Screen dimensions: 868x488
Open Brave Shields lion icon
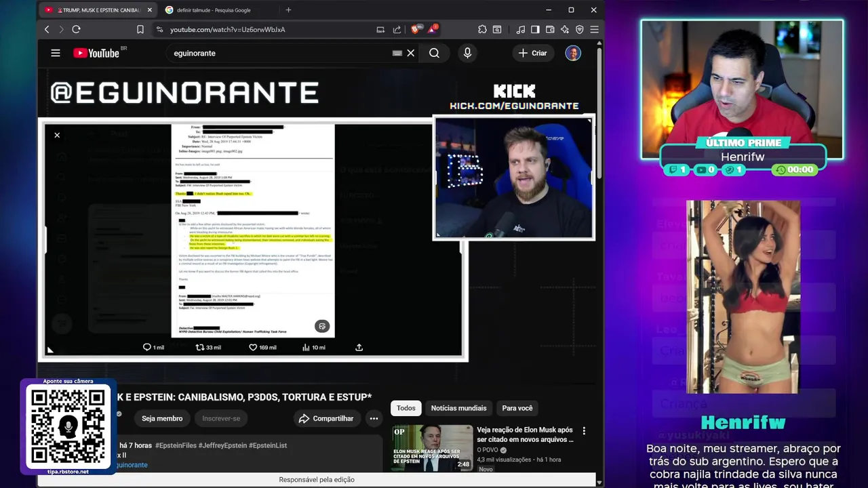point(415,29)
